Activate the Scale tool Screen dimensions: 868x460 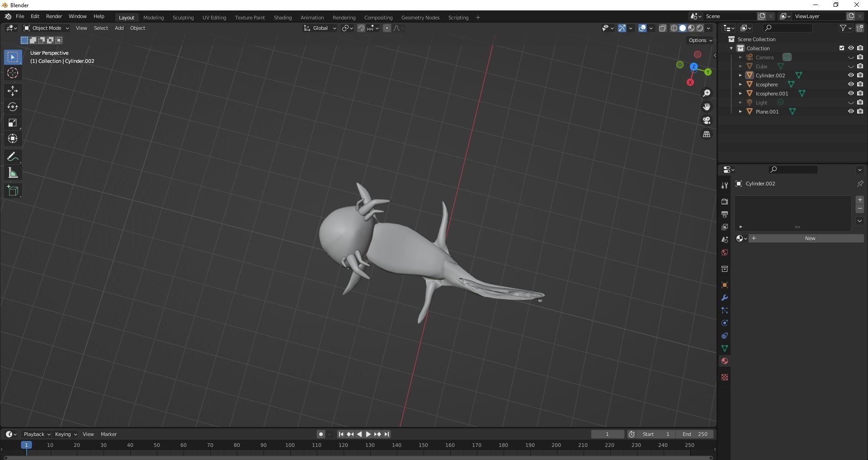pyautogui.click(x=13, y=123)
